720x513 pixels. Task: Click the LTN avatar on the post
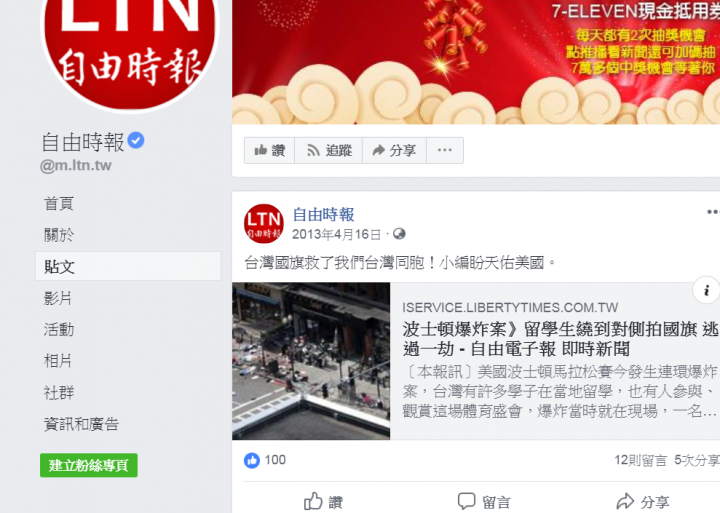(x=264, y=224)
